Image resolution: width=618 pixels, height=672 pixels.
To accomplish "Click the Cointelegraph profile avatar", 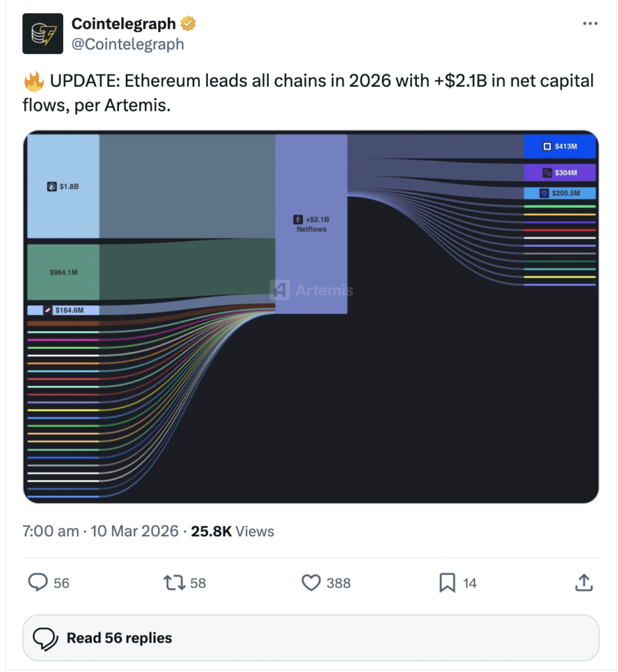I will (43, 31).
